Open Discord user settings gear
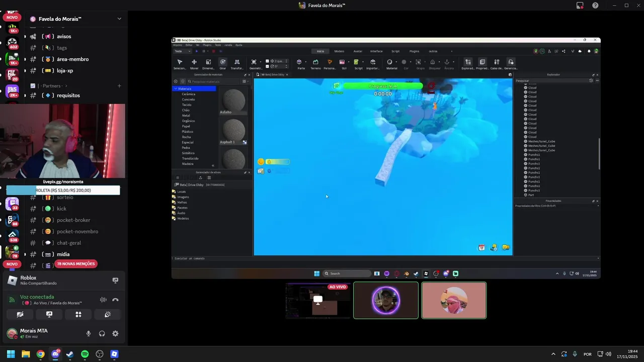 pyautogui.click(x=115, y=333)
